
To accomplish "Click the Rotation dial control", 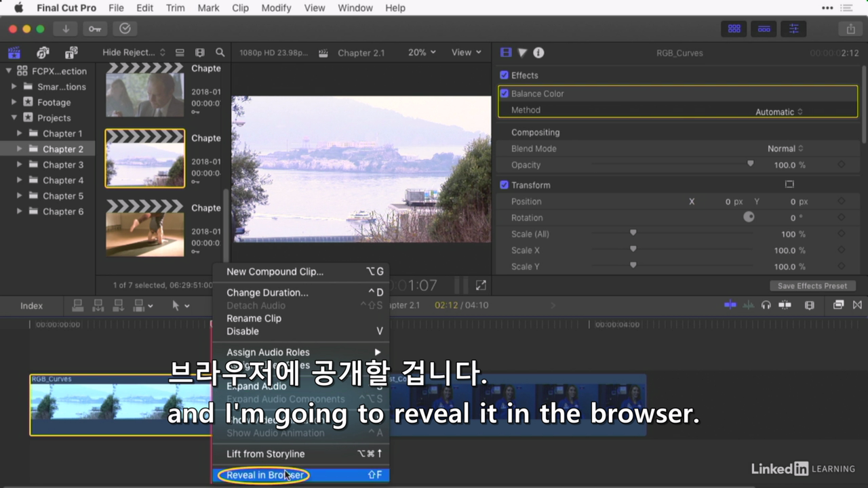I will 749,217.
